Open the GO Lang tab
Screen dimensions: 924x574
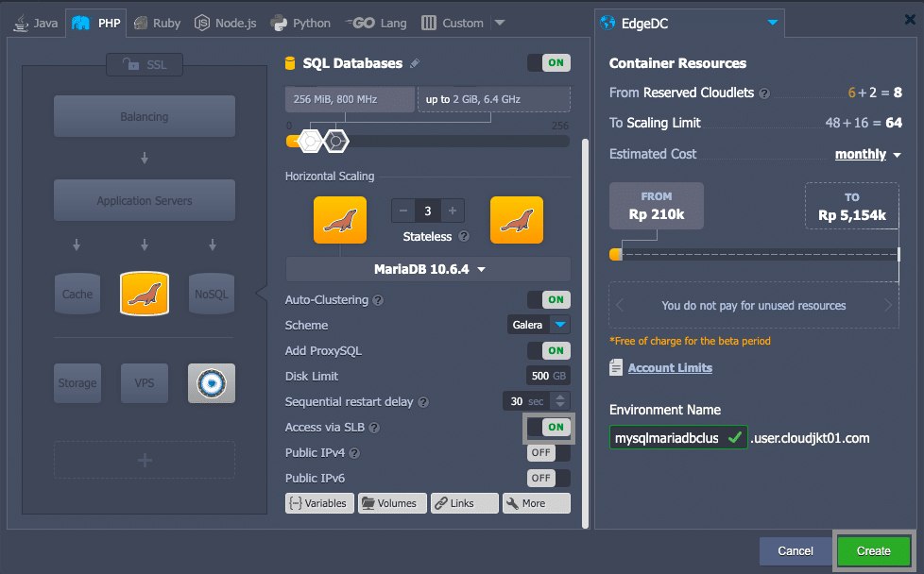click(x=377, y=23)
